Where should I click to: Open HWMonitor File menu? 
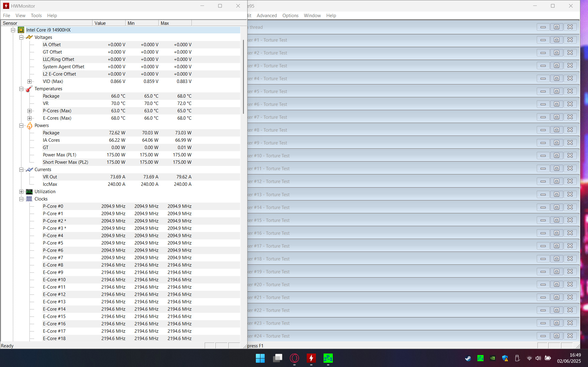pyautogui.click(x=6, y=16)
